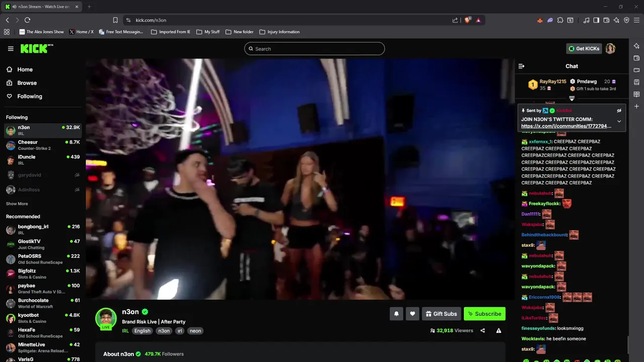Hide the pinned KickBot message
Screen dimensions: 644x362
(x=619, y=111)
